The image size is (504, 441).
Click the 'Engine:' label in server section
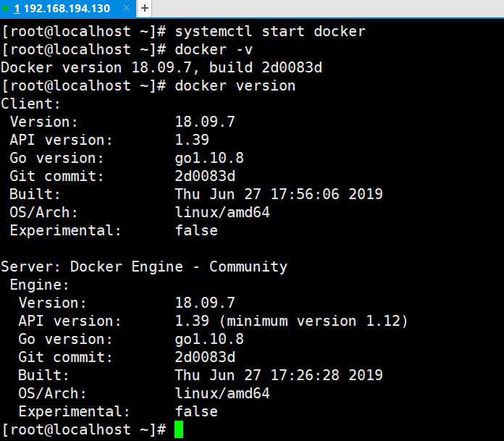coord(40,285)
